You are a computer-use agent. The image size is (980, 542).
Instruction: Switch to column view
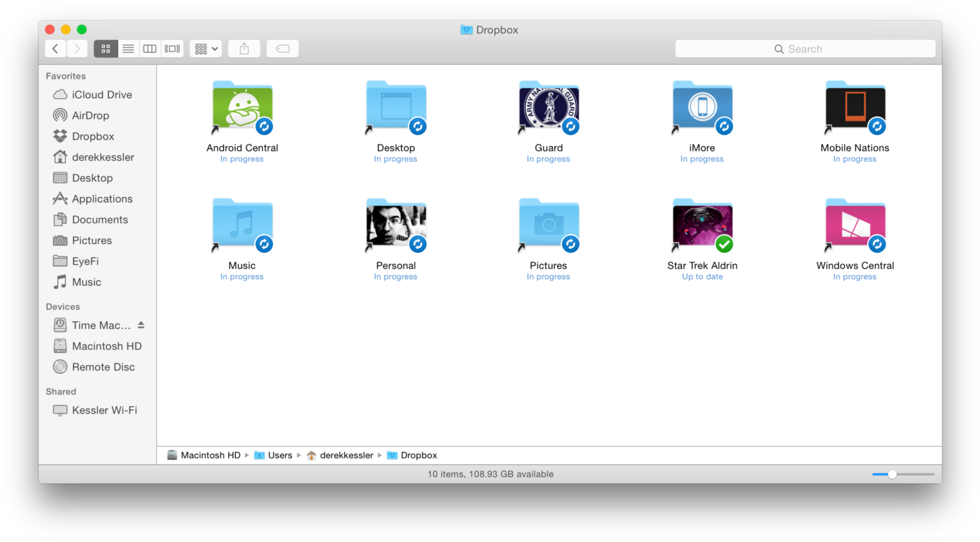tap(150, 48)
